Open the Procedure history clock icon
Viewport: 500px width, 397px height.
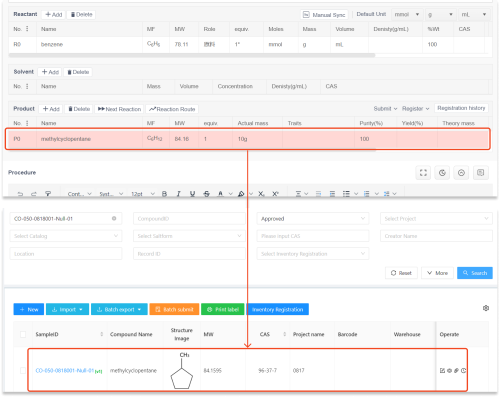tap(442, 173)
